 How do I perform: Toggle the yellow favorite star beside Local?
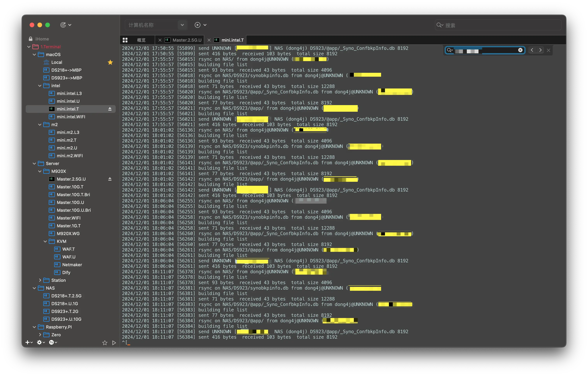(x=110, y=62)
